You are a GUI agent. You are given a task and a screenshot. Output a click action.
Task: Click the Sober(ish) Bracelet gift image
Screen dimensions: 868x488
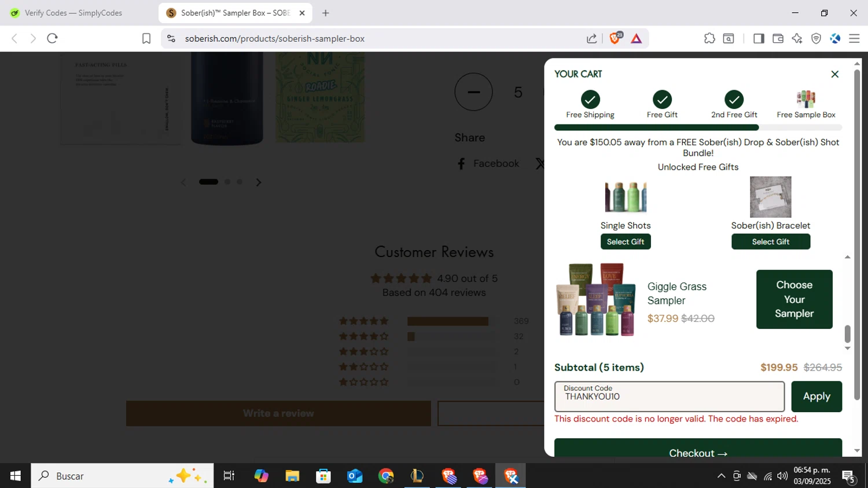click(771, 197)
